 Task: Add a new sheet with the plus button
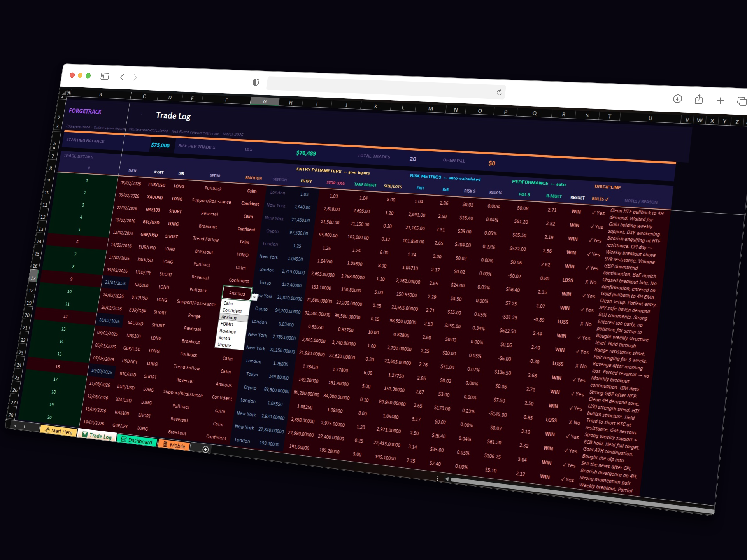(x=205, y=448)
